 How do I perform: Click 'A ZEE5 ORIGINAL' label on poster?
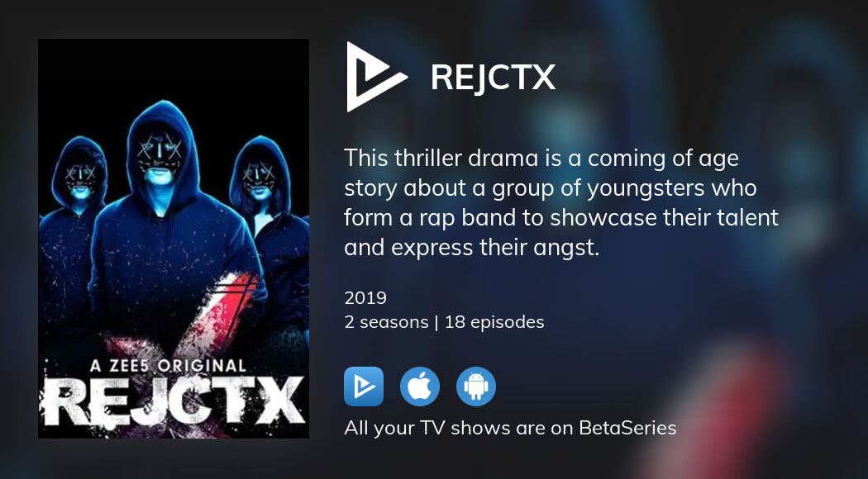(169, 366)
